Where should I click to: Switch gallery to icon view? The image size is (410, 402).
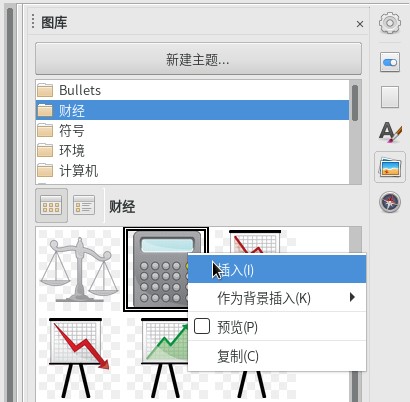pos(51,205)
